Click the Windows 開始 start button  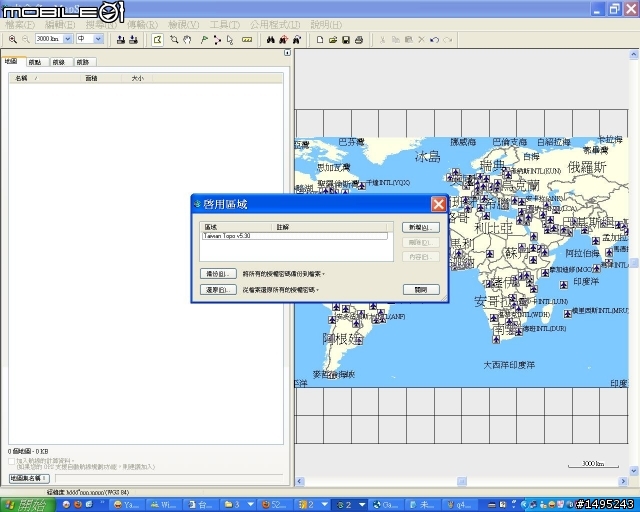tap(27, 505)
